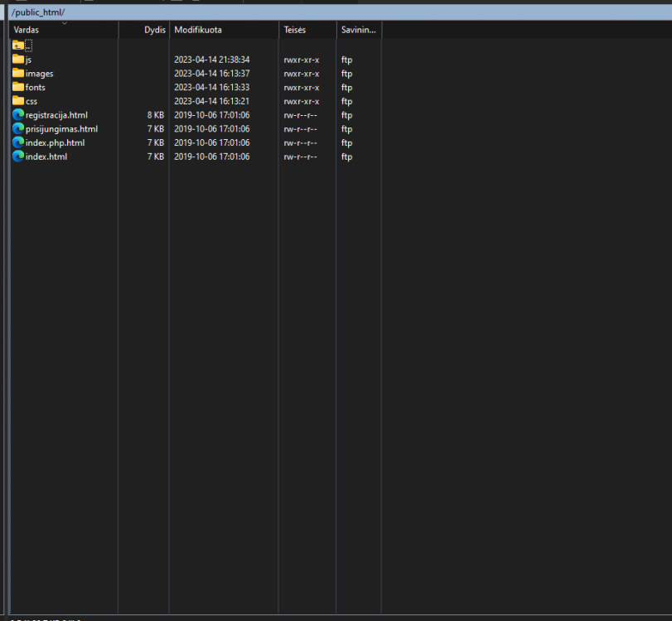The image size is (672, 621).
Task: Click the images folder icon
Action: click(x=18, y=74)
